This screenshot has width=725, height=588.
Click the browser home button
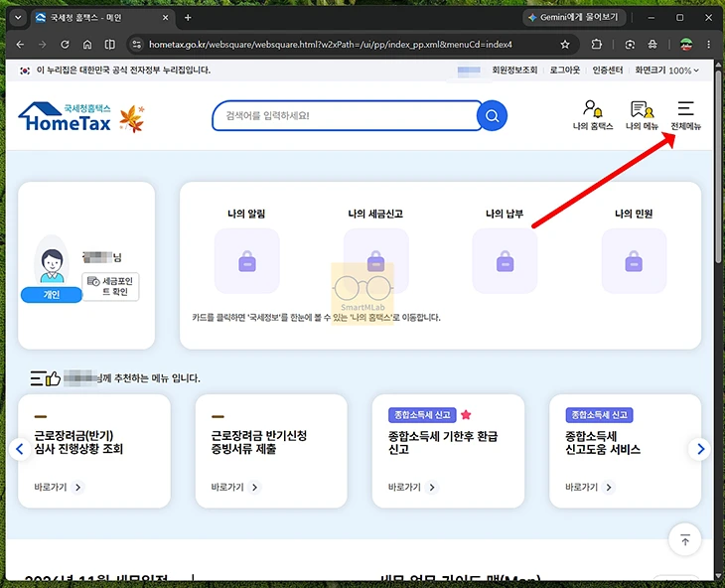click(87, 45)
